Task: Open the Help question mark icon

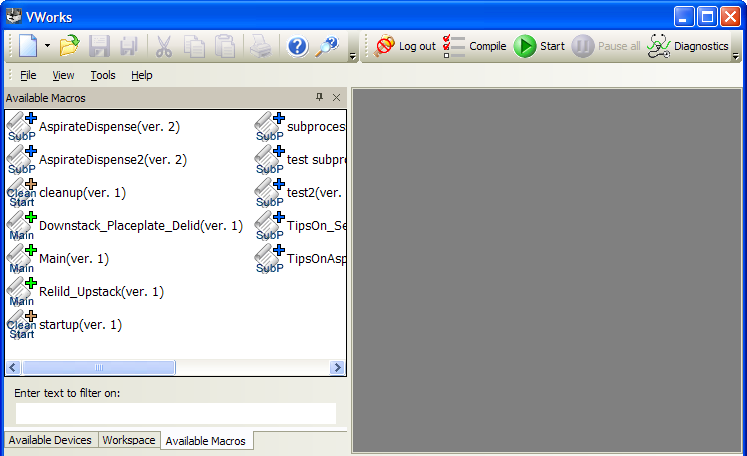Action: [298, 47]
